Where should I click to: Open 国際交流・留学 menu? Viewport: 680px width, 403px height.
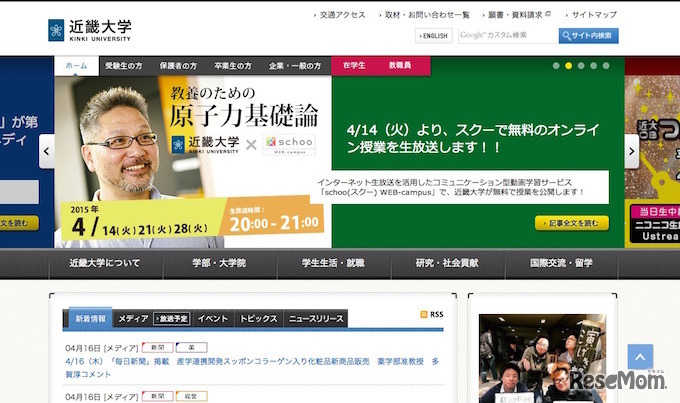pyautogui.click(x=561, y=263)
